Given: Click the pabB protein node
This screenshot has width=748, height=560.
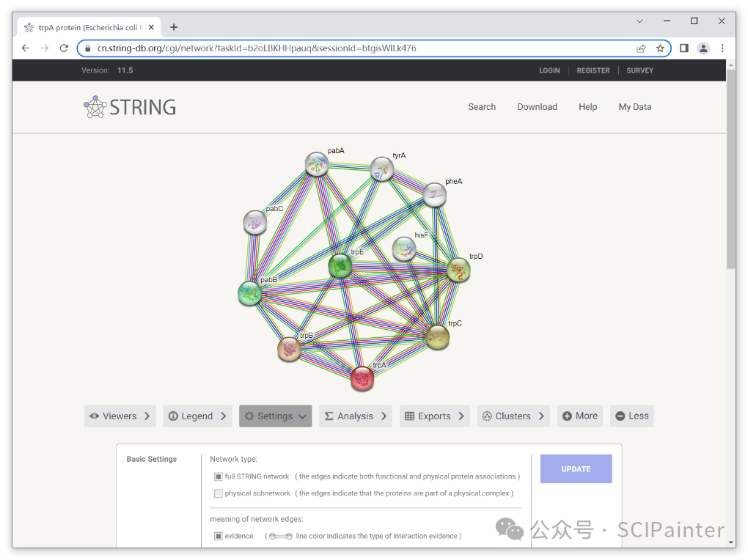Looking at the screenshot, I should [250, 293].
